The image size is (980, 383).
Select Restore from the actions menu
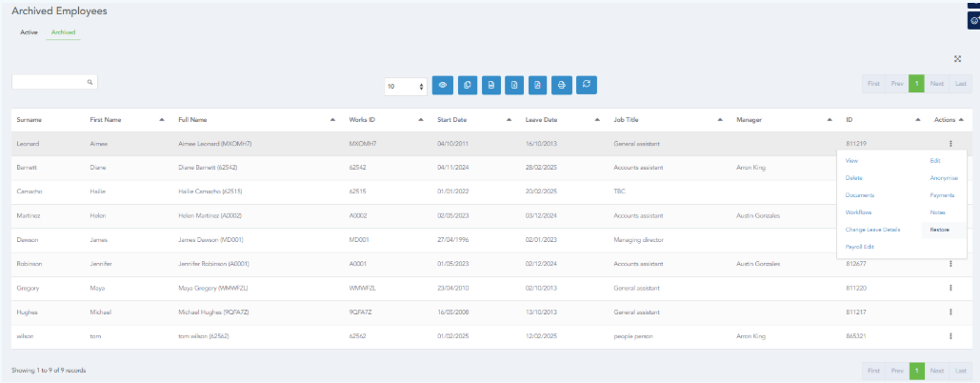tap(939, 230)
